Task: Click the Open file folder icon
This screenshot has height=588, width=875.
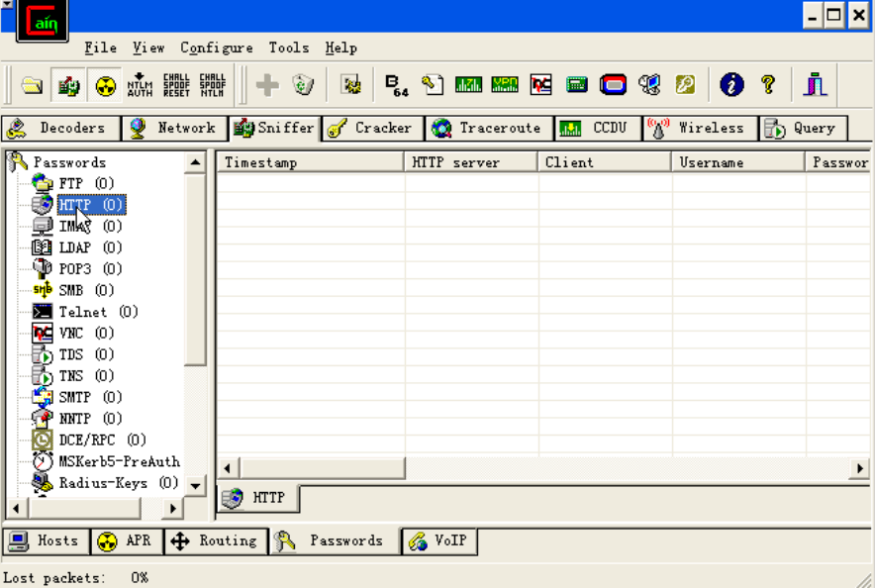Action: click(x=32, y=85)
